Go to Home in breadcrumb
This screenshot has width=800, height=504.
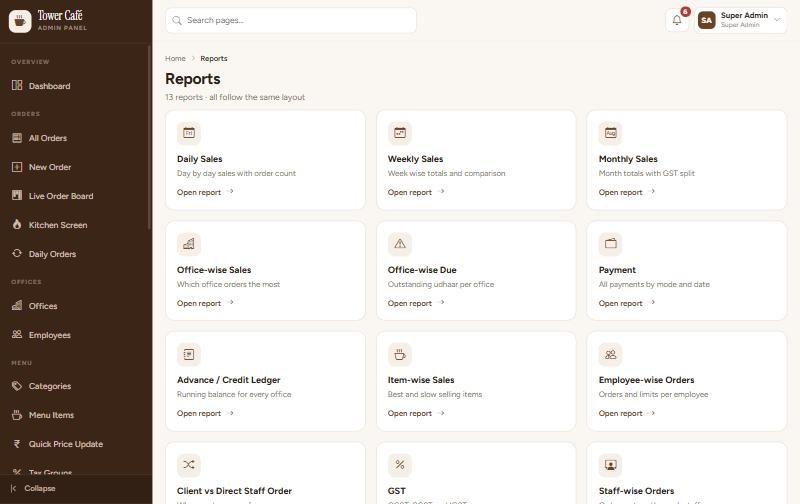click(x=175, y=59)
